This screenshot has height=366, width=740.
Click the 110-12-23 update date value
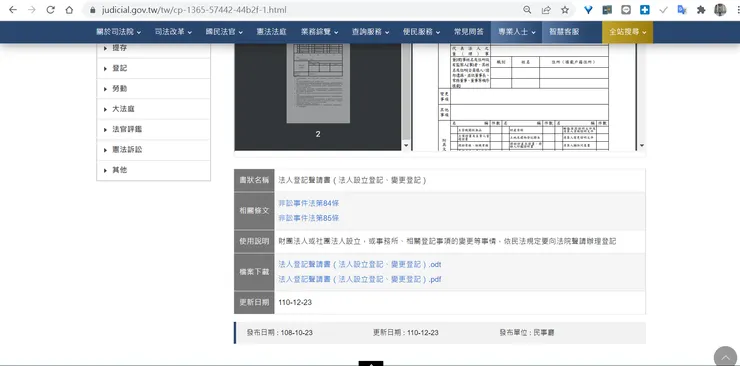pos(295,302)
